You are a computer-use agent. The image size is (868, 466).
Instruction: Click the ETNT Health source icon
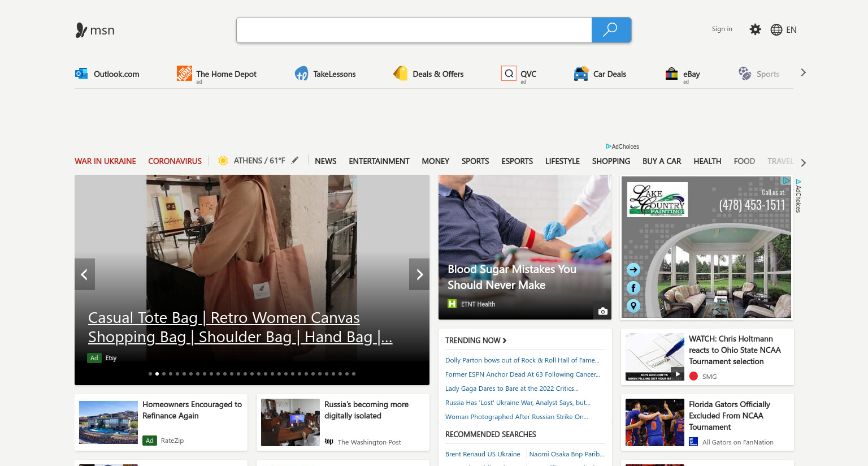coord(452,304)
